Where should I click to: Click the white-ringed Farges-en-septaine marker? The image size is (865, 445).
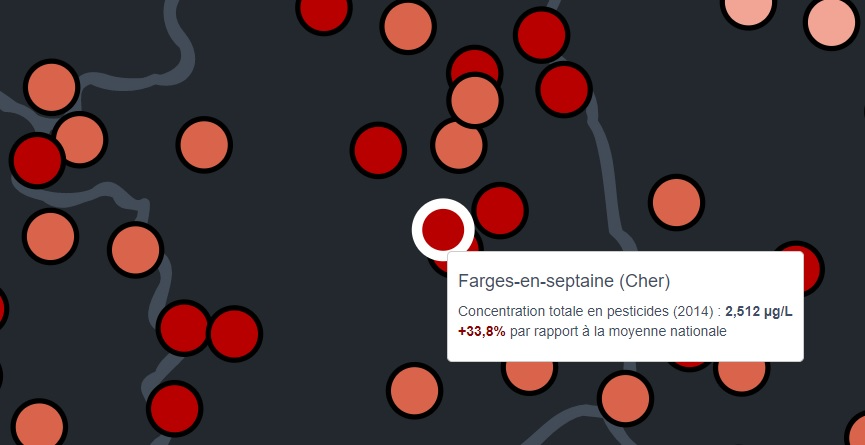443,229
